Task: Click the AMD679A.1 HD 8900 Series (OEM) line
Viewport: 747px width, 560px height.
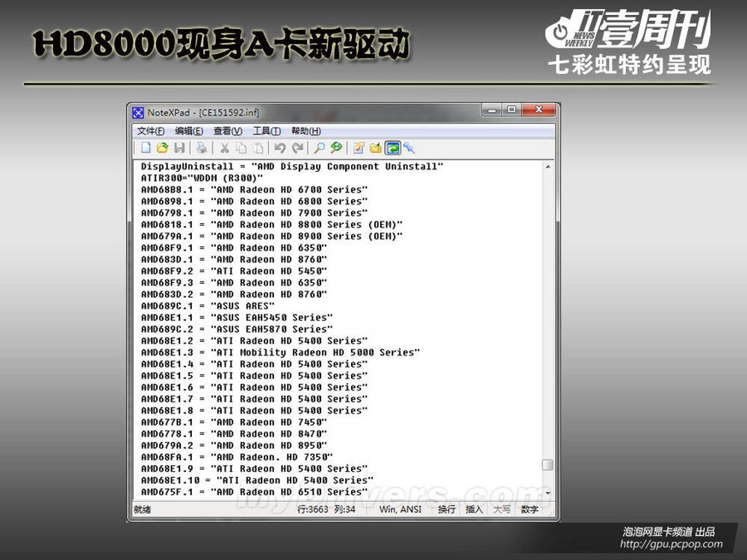Action: pyautogui.click(x=272, y=236)
